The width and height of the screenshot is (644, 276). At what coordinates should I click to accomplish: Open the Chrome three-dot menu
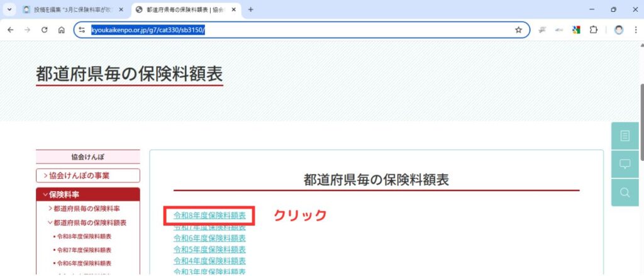pos(636,30)
